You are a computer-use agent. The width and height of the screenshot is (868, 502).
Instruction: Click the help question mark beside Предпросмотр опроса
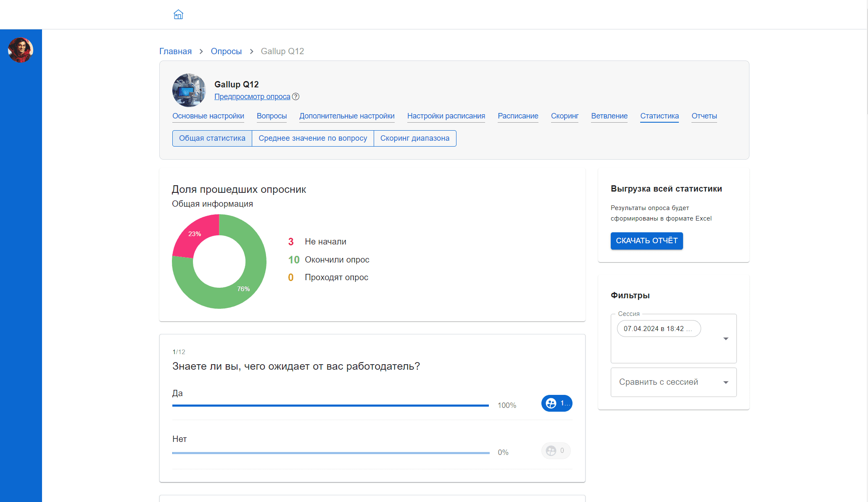[296, 97]
